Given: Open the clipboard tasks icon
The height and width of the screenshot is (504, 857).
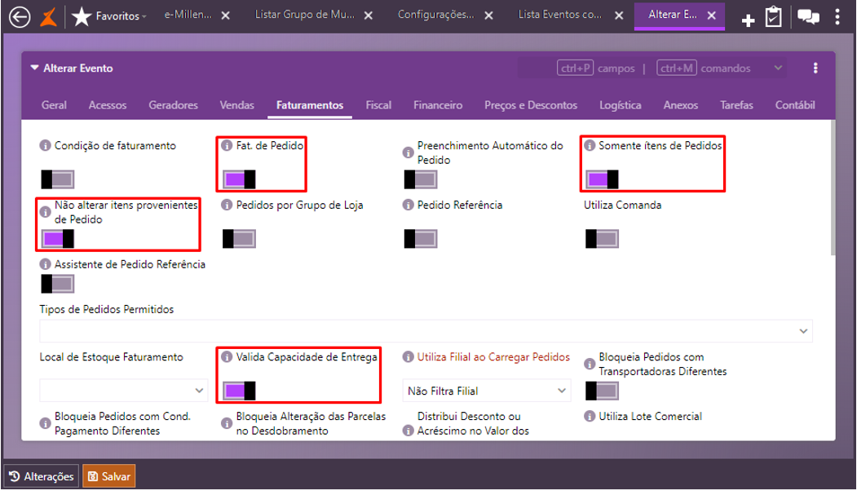Looking at the screenshot, I should [773, 17].
